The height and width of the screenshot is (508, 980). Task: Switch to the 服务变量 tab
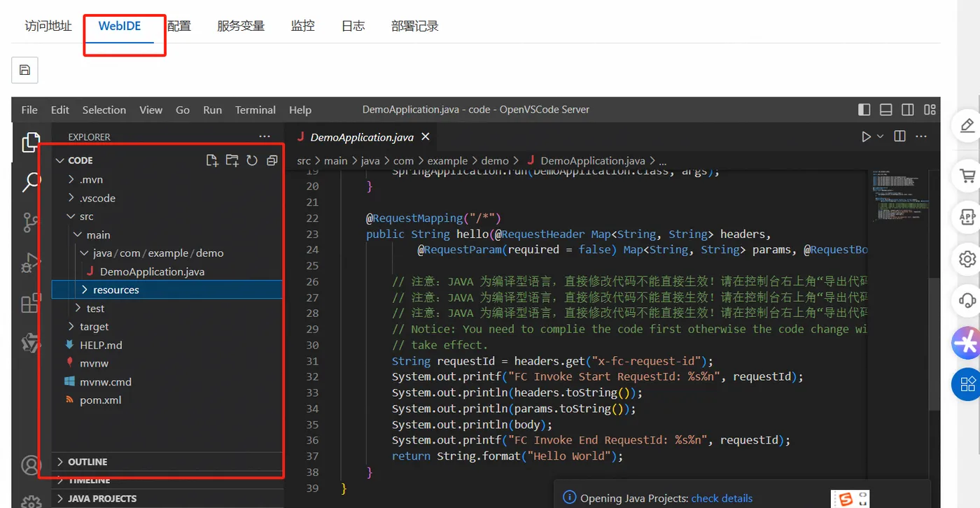241,26
